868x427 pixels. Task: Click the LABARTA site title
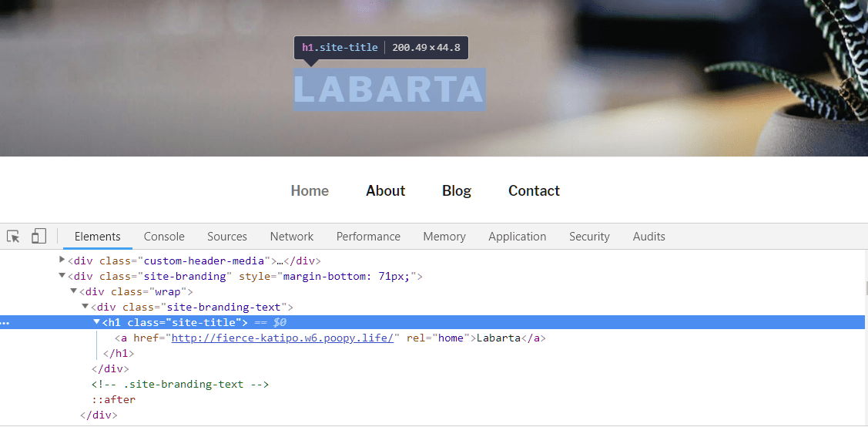389,89
